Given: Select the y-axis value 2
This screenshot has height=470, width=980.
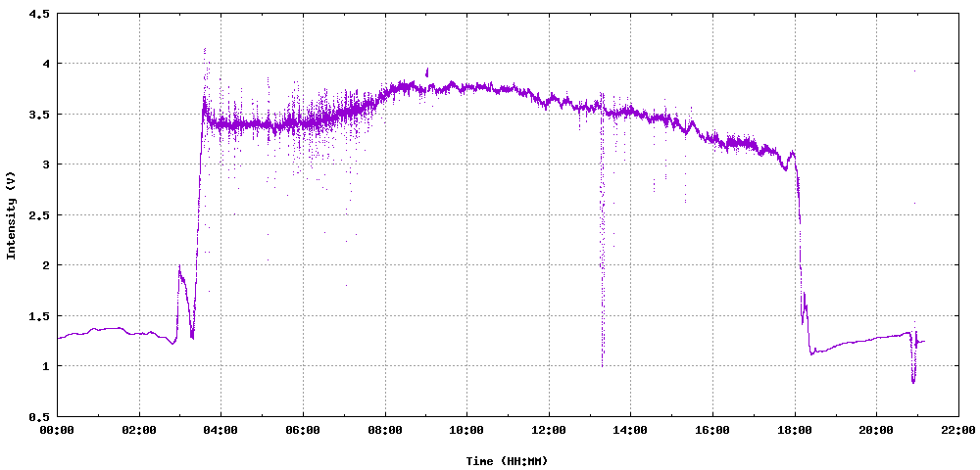Looking at the screenshot, I should click(46, 265).
